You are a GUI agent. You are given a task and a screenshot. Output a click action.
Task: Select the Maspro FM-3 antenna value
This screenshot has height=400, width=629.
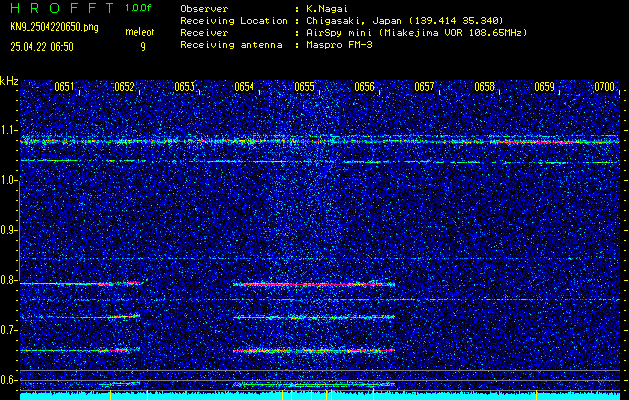(x=339, y=45)
